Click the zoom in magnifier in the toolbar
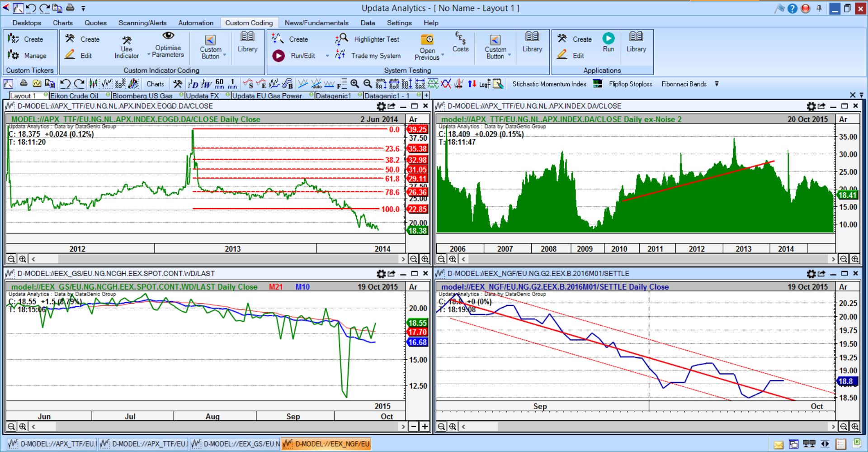Screen dimensions: 868x452 355,84
